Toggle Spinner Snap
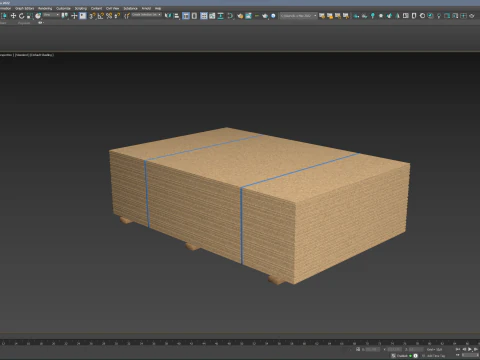The height and width of the screenshot is (360, 480). coord(117,16)
